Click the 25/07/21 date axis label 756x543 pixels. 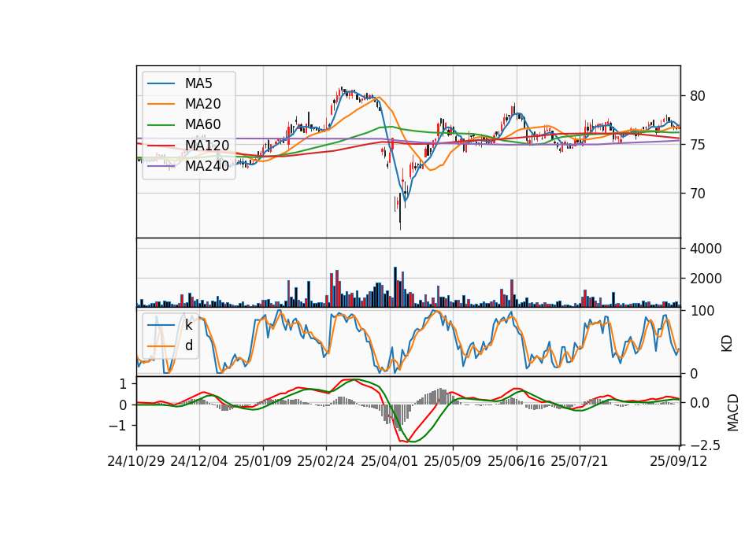580,461
